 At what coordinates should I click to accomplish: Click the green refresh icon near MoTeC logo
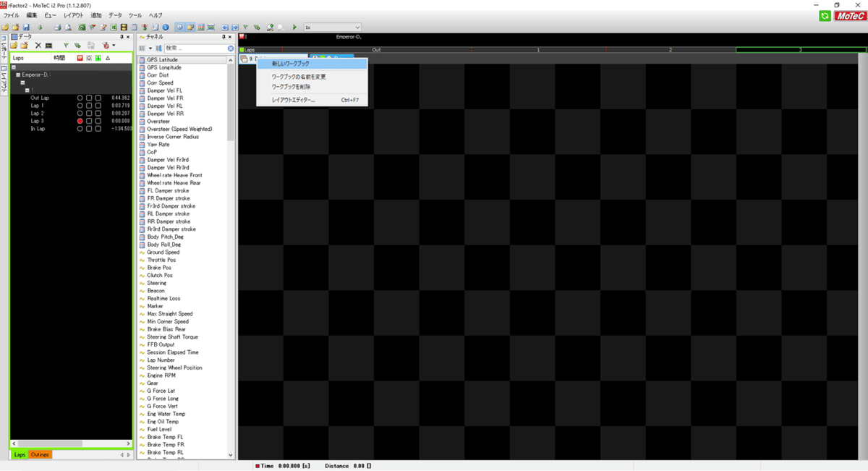[x=825, y=15]
